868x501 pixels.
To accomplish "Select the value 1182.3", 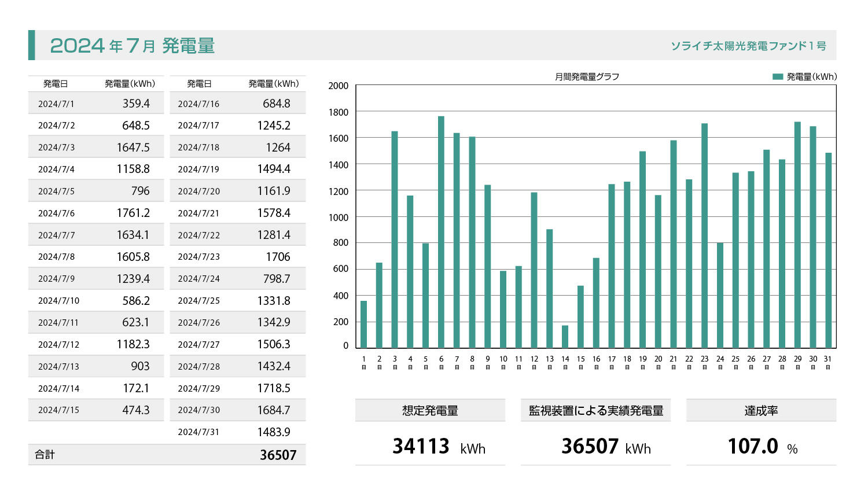I will click(x=133, y=344).
